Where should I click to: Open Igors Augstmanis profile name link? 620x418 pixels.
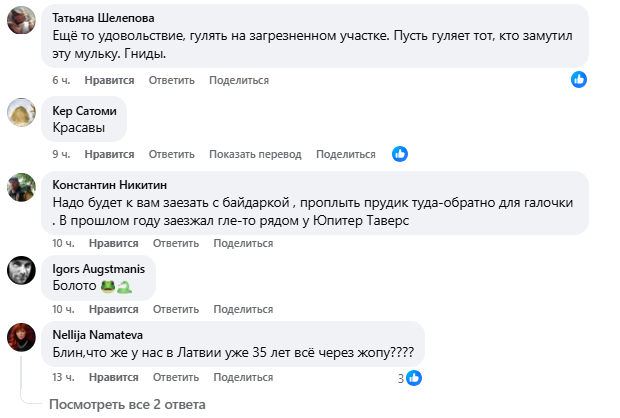tap(98, 267)
